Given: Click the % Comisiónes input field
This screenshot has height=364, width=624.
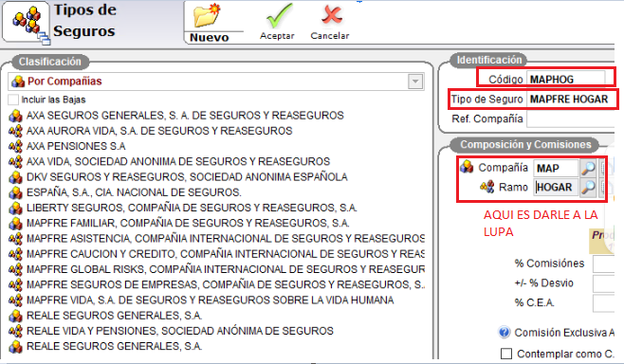Looking at the screenshot, I should tap(604, 264).
